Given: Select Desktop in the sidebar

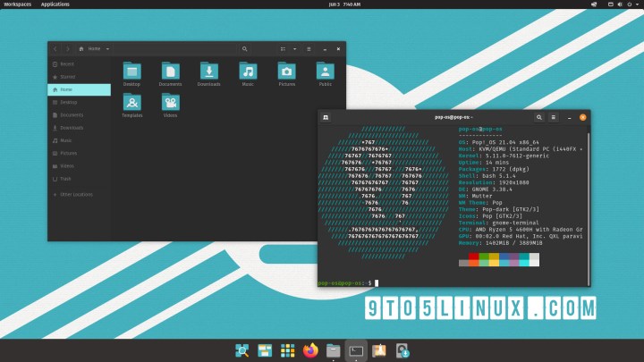Looking at the screenshot, I should point(80,102).
